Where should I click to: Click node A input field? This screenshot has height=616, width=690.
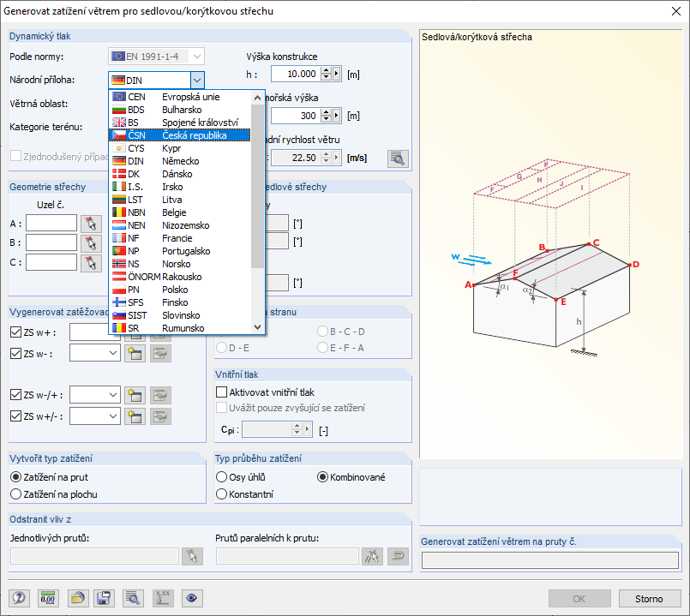pos(51,223)
